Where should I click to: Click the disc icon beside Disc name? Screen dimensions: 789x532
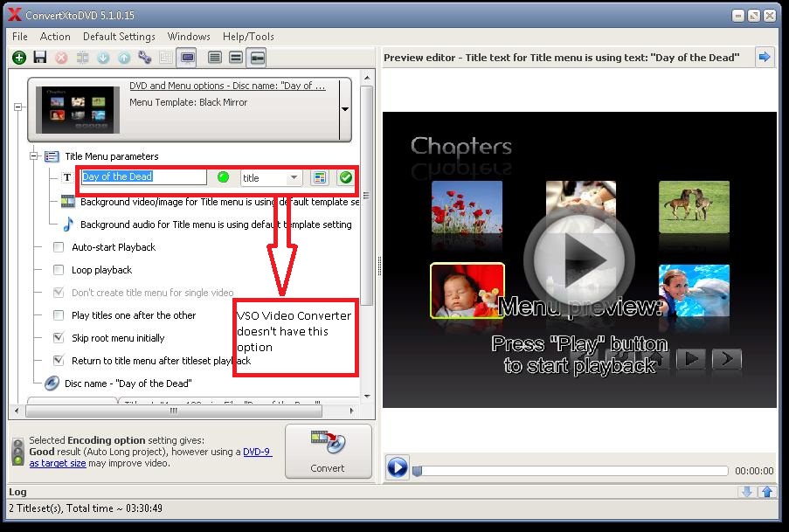click(52, 383)
